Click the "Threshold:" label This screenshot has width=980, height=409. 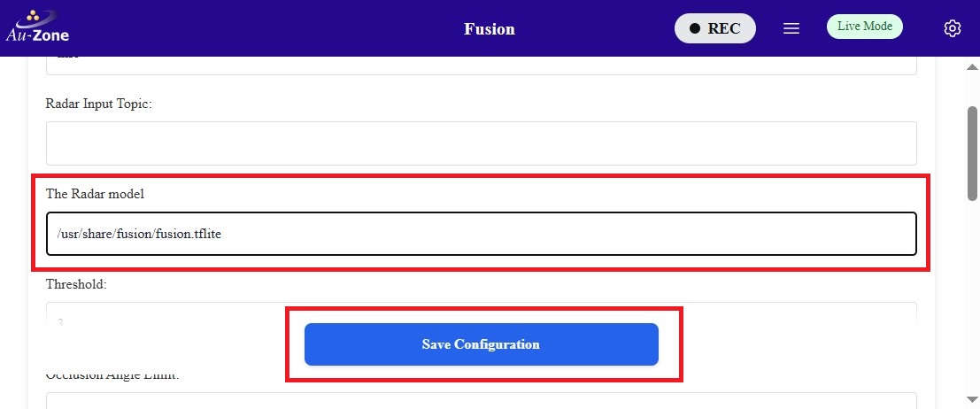[x=76, y=284]
